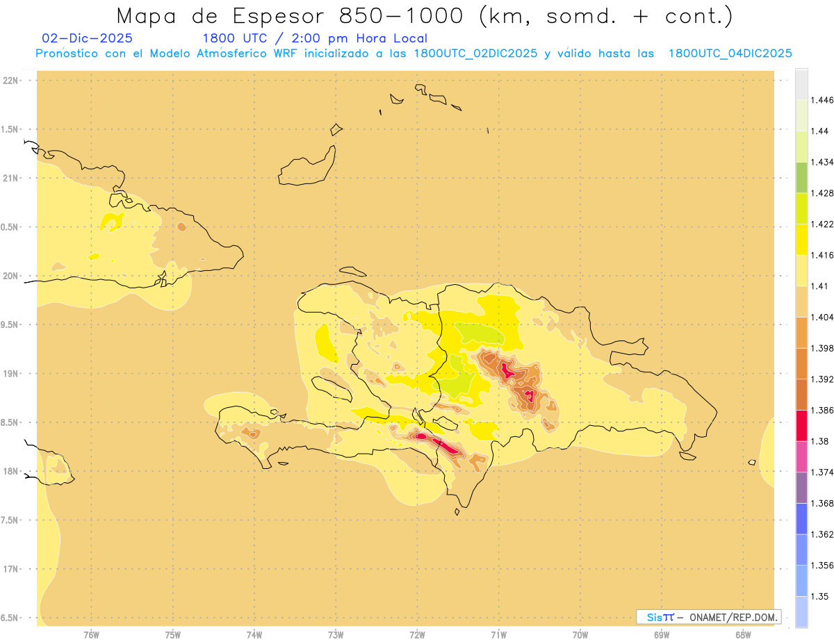The image size is (834, 644).
Task: Click the colorbar value "1.416"
Action: (824, 255)
